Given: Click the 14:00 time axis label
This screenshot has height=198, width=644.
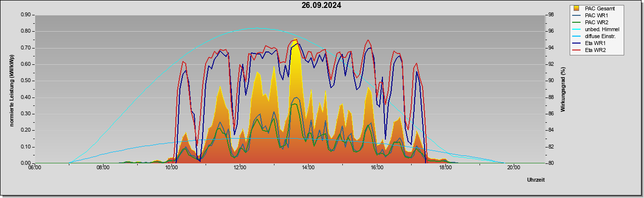Looking at the screenshot, I should (308, 167).
